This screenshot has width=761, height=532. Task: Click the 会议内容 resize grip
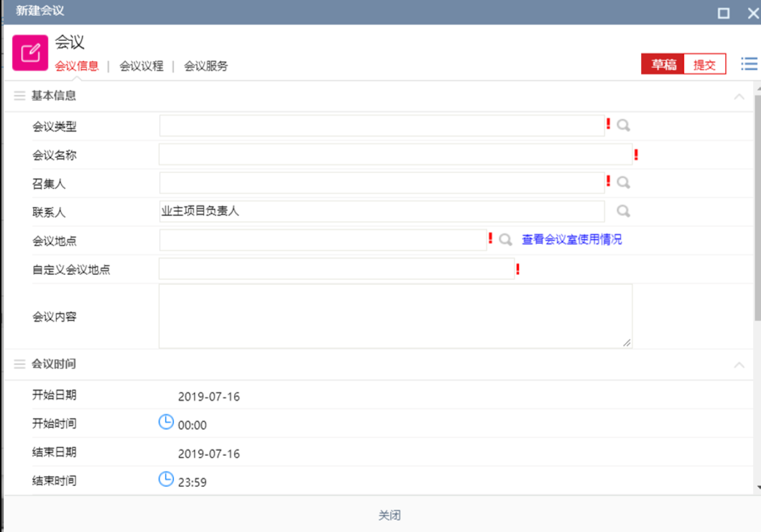coord(627,343)
